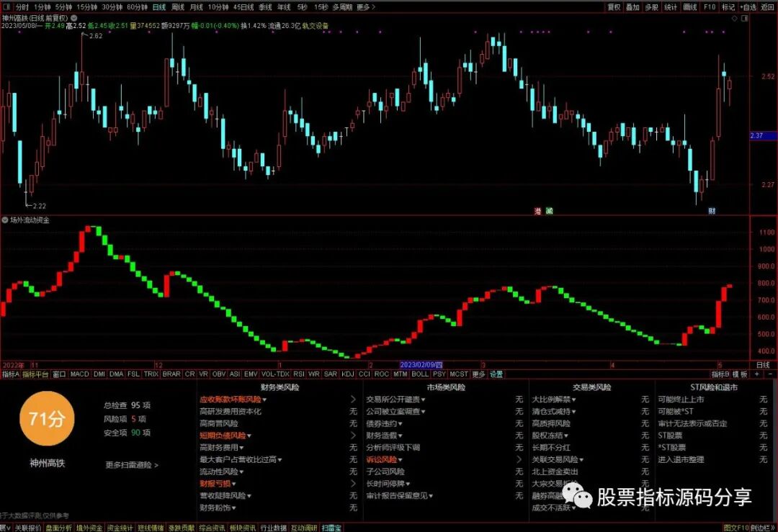The width and height of the screenshot is (778, 532).
Task: Click the 财 marker on the chart
Action: point(712,211)
